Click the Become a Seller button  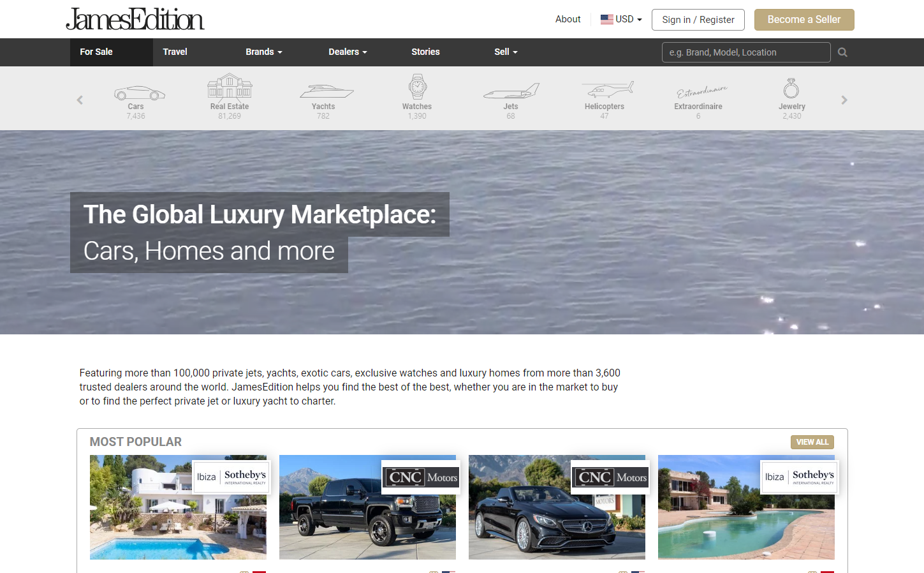click(x=804, y=20)
